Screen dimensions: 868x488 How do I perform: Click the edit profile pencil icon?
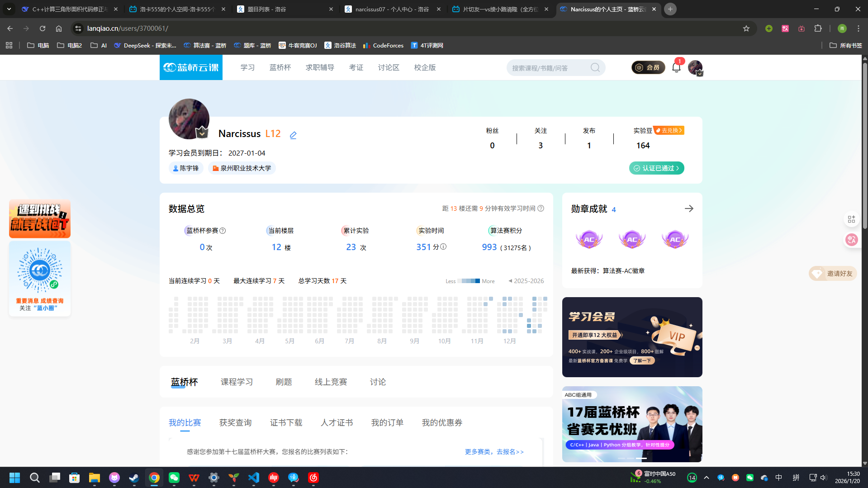pyautogui.click(x=293, y=135)
